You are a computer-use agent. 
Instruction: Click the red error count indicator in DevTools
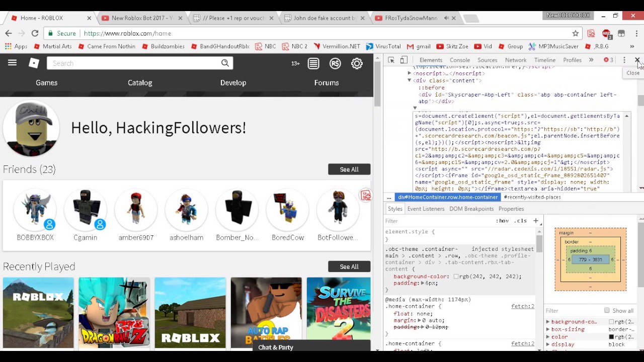(609, 60)
